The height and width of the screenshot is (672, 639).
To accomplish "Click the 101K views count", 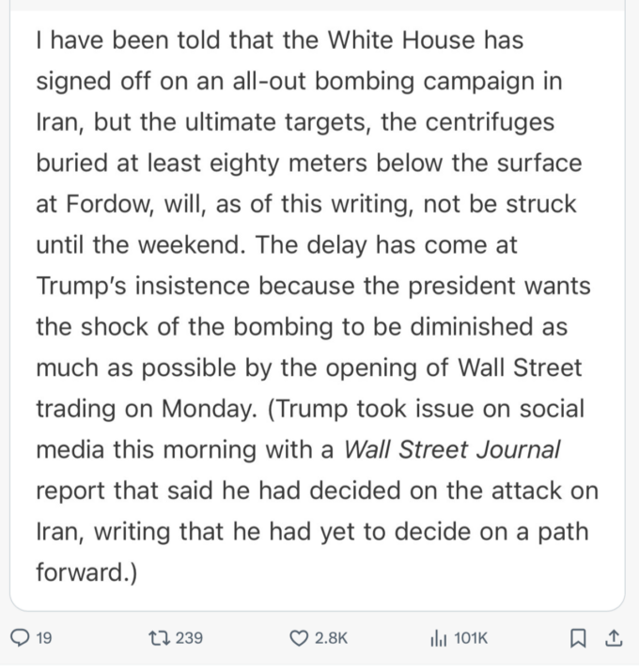I will (471, 638).
